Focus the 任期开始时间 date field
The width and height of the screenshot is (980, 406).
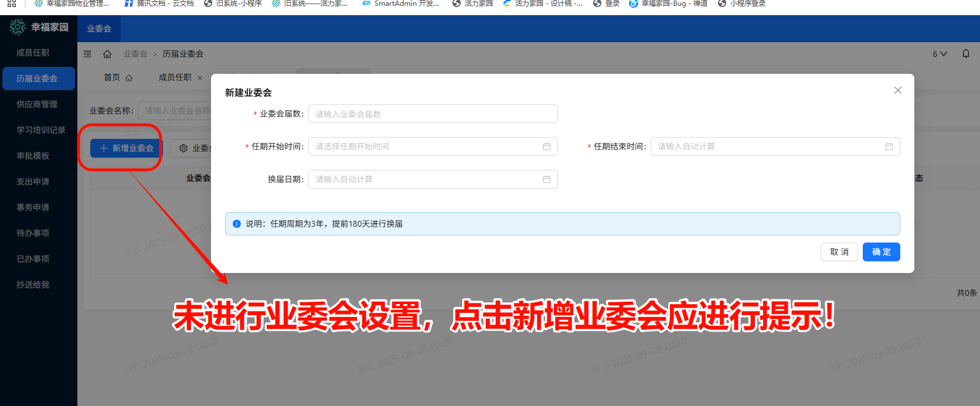click(433, 146)
